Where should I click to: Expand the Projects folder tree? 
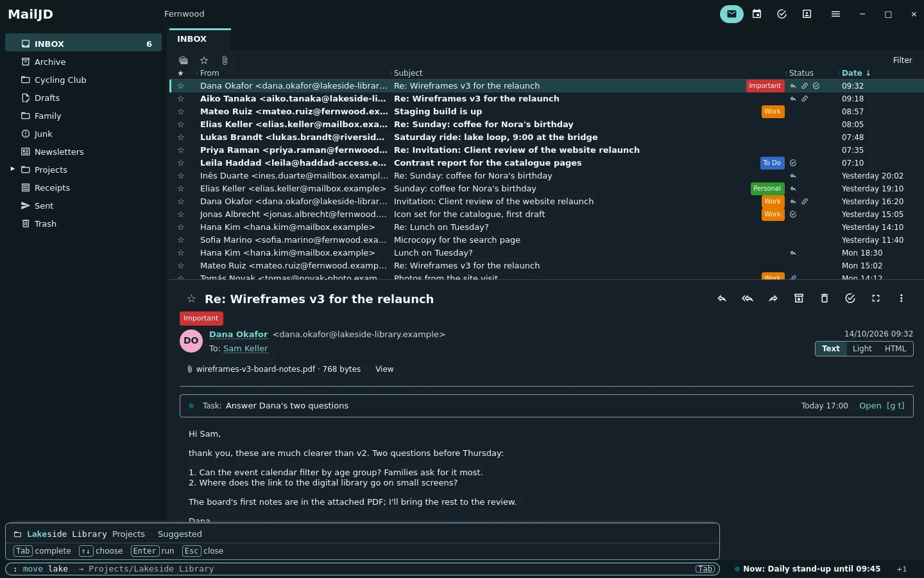(x=12, y=170)
